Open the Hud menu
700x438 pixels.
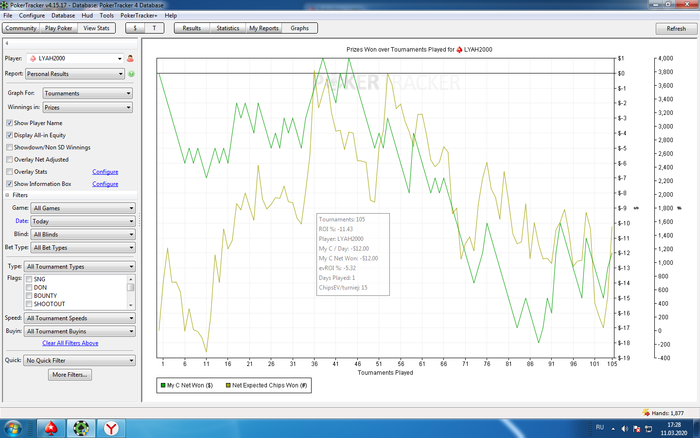(87, 16)
